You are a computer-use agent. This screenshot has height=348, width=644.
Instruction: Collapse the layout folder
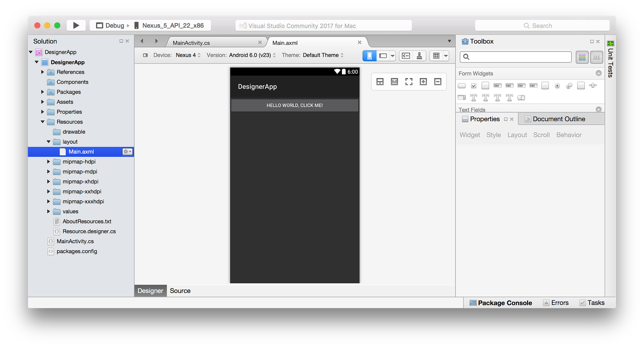[48, 142]
